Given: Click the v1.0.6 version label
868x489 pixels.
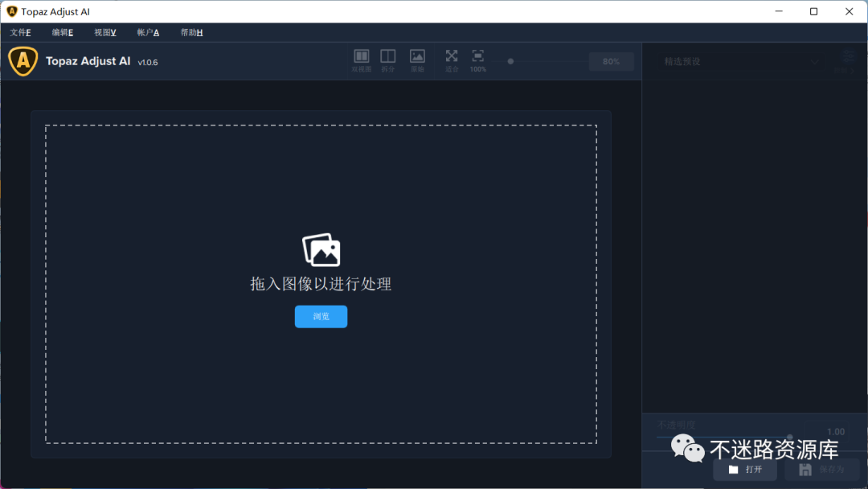Looking at the screenshot, I should point(148,63).
